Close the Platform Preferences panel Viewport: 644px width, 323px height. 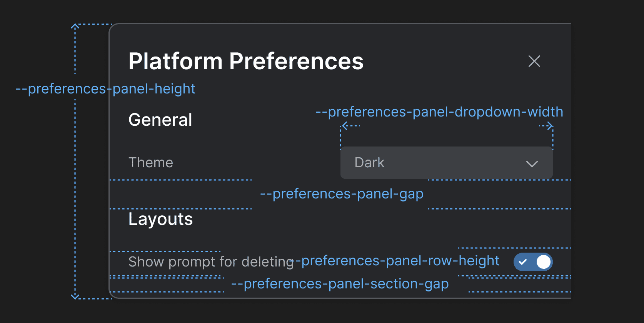[534, 61]
